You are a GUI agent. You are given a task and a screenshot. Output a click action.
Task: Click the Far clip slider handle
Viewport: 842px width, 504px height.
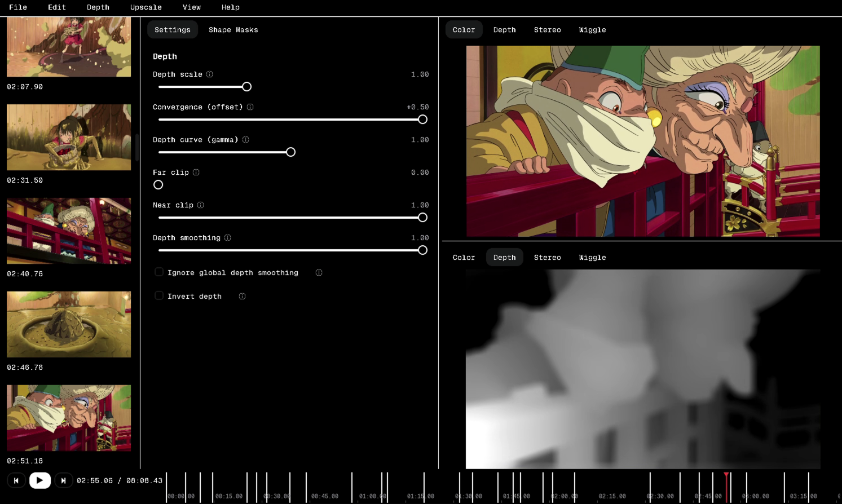[158, 185]
